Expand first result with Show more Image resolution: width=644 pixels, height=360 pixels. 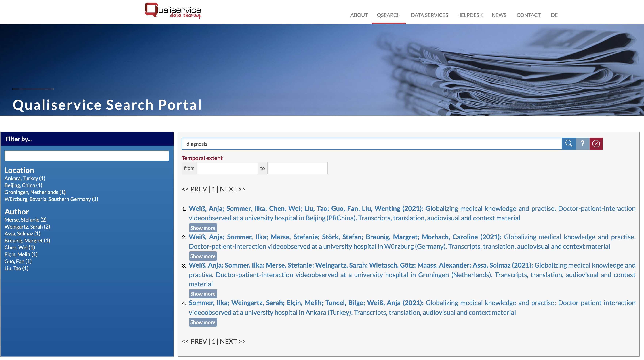tap(203, 228)
